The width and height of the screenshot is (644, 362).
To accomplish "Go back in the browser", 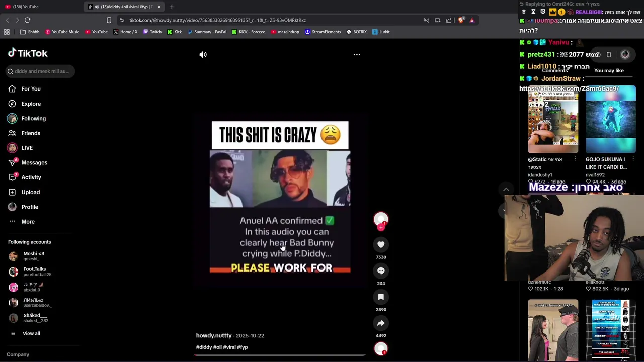I will coord(7,20).
